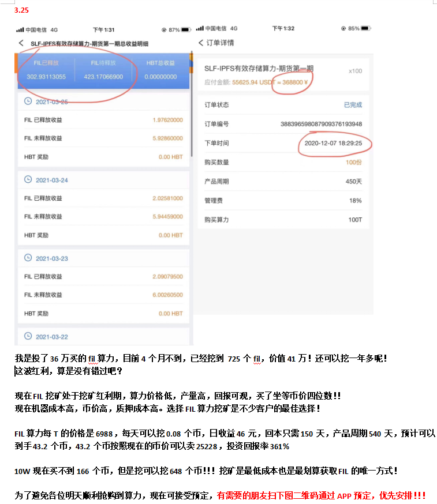
Task: Click the product cycle 450天 value
Action: point(354,182)
